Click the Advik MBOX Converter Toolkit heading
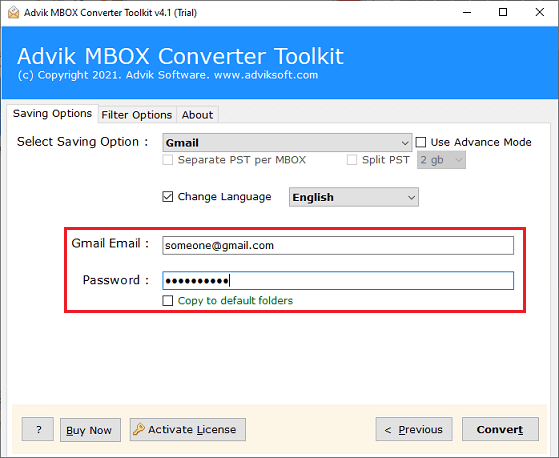559x458 pixels. pos(180,56)
